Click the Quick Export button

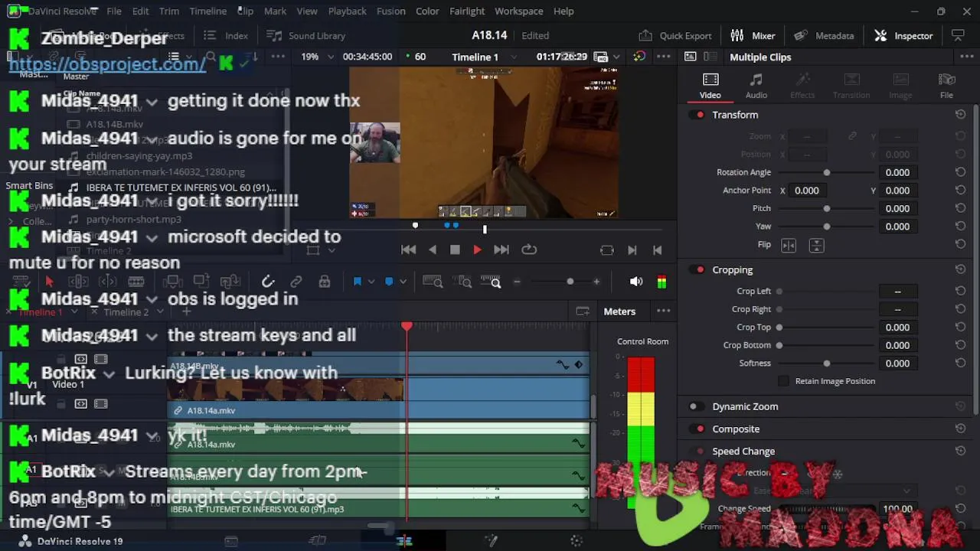pyautogui.click(x=675, y=35)
